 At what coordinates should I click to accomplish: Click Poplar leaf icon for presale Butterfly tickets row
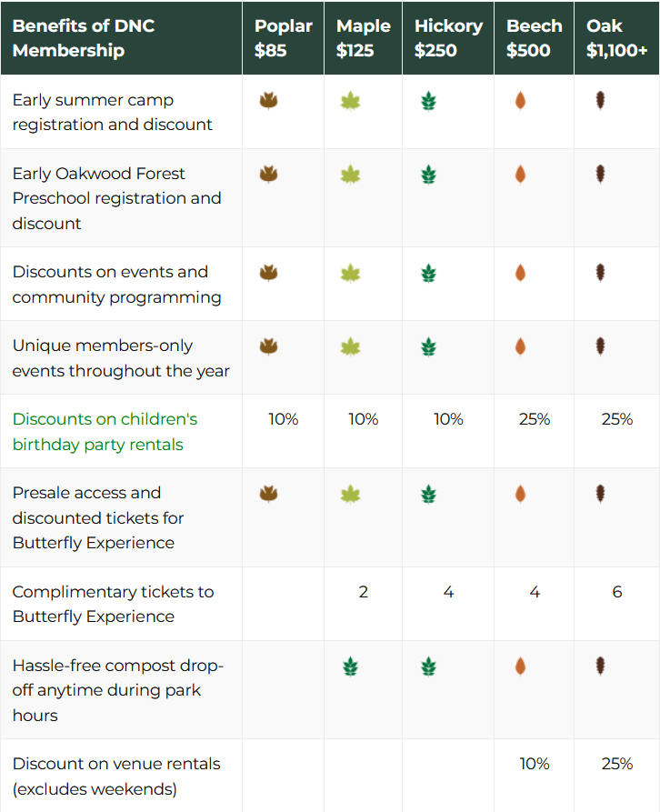(x=269, y=494)
